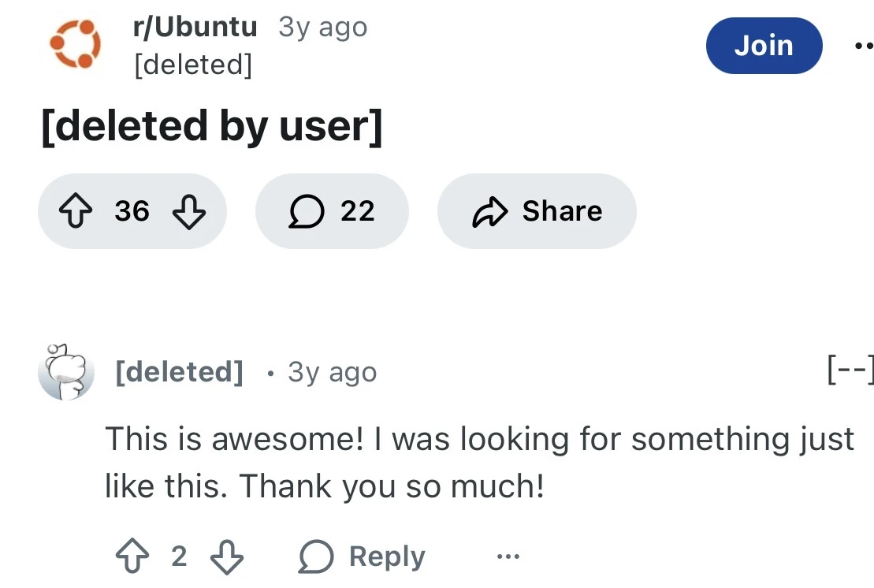This screenshot has height=588, width=874.
Task: Click the post's '3y ago' timestamp
Action: click(323, 28)
